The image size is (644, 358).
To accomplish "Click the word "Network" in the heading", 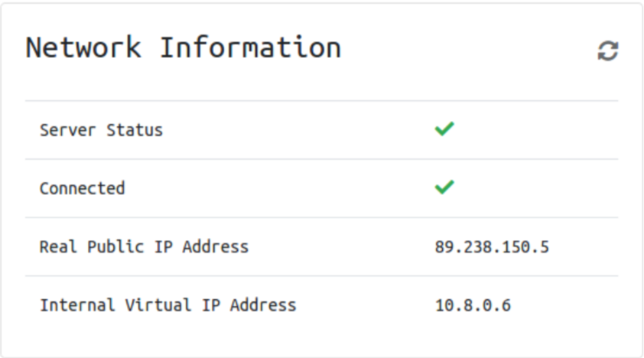I will [83, 47].
